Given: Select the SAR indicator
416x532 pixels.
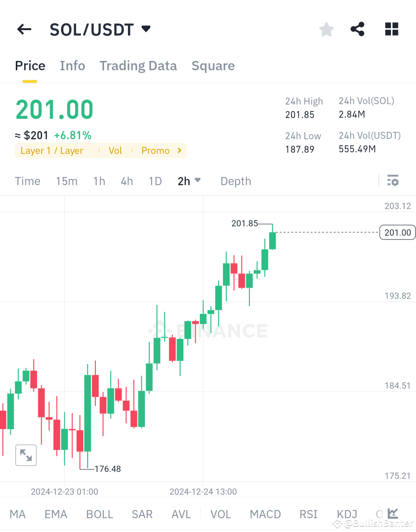Looking at the screenshot, I should pyautogui.click(x=142, y=514).
